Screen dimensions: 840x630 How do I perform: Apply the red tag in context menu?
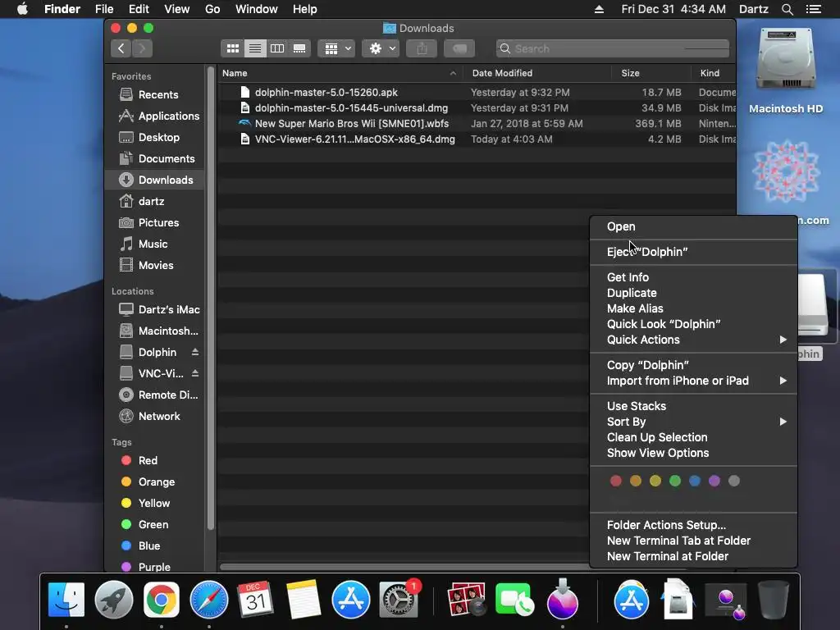pyautogui.click(x=616, y=481)
